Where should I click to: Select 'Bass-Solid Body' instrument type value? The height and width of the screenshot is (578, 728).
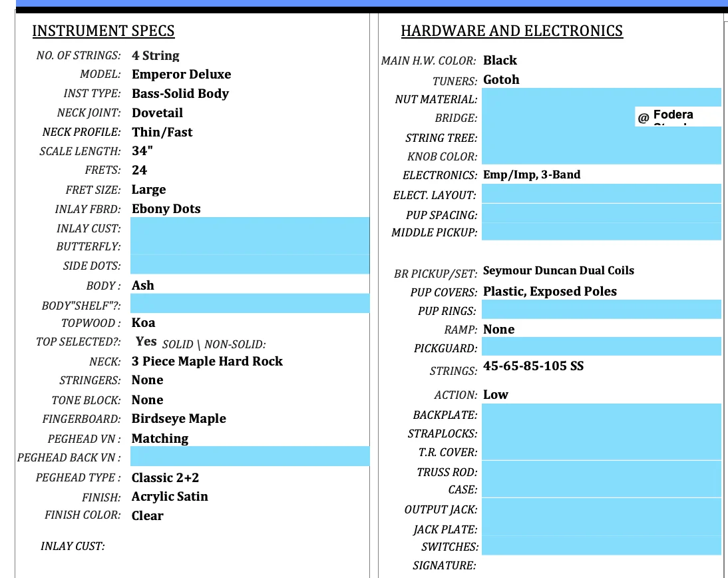coord(180,93)
